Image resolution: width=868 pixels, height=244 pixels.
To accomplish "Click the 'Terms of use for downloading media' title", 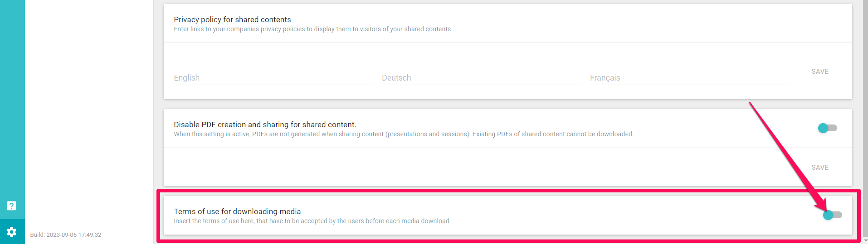I will tap(237, 211).
